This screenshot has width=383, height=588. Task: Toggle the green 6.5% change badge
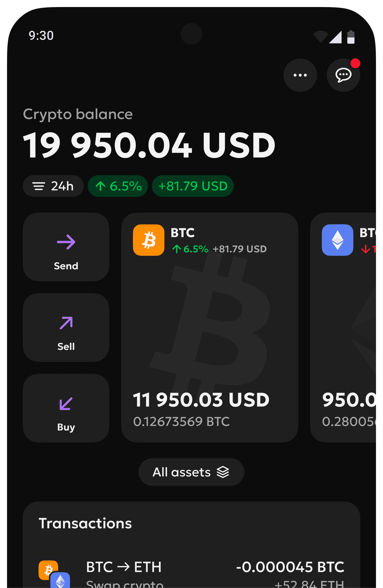[x=117, y=186]
